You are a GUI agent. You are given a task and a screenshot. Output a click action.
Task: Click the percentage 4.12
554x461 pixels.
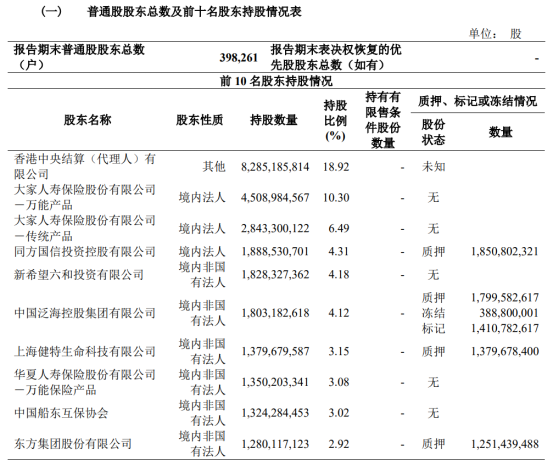coord(339,313)
